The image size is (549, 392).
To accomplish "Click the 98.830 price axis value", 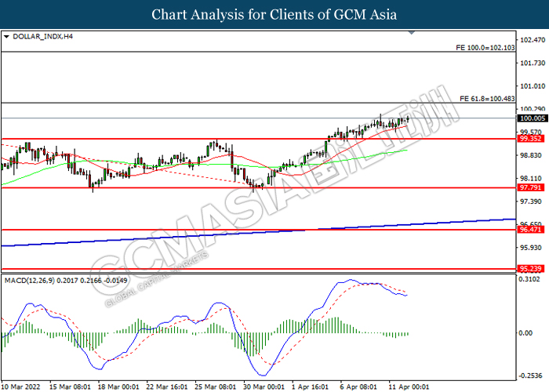I will [x=533, y=155].
